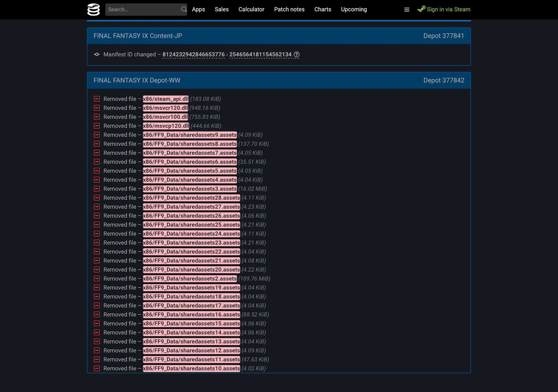Click the 47.63 KiB size value
The image size is (558, 392).
pyautogui.click(x=255, y=359)
